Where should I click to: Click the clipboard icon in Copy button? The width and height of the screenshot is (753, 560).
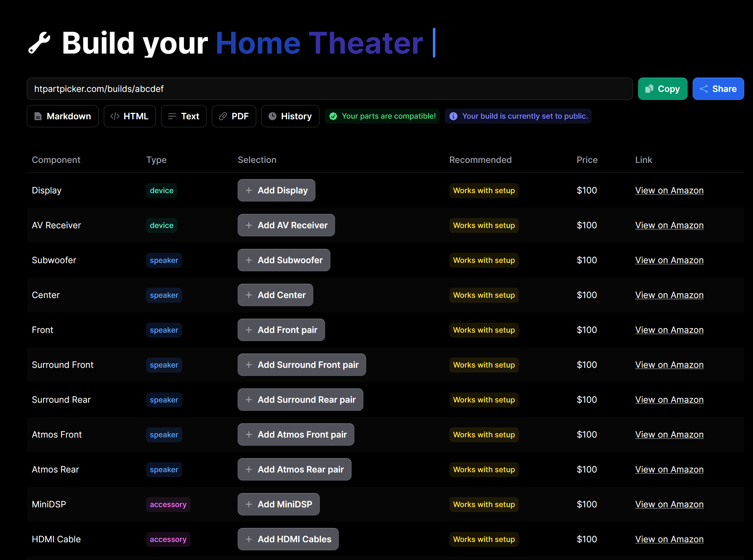pyautogui.click(x=649, y=89)
